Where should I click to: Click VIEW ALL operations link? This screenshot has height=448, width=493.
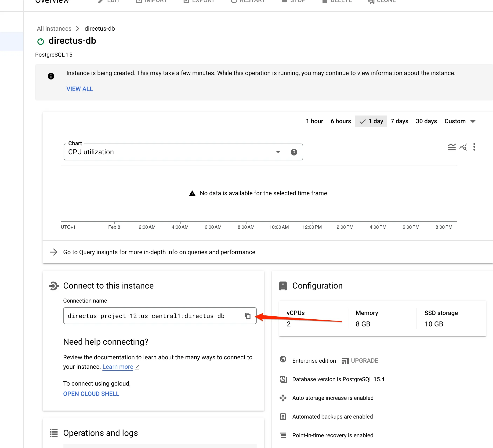tap(80, 89)
